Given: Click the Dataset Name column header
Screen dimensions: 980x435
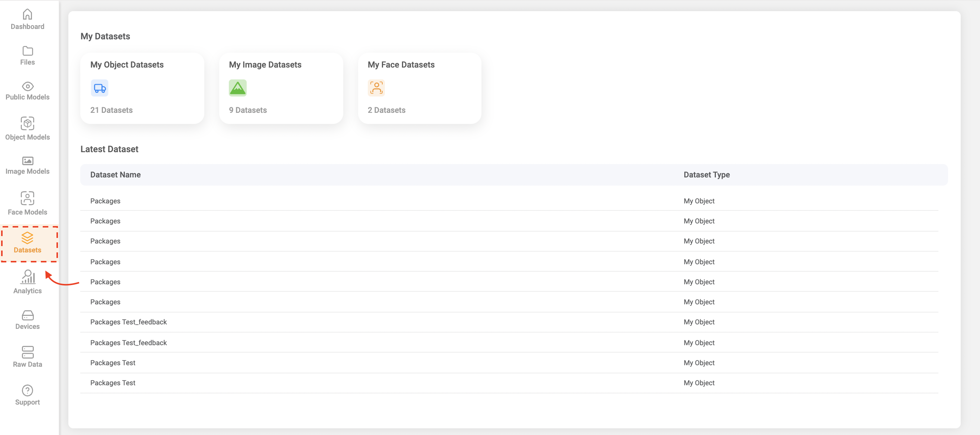Looking at the screenshot, I should coord(115,175).
